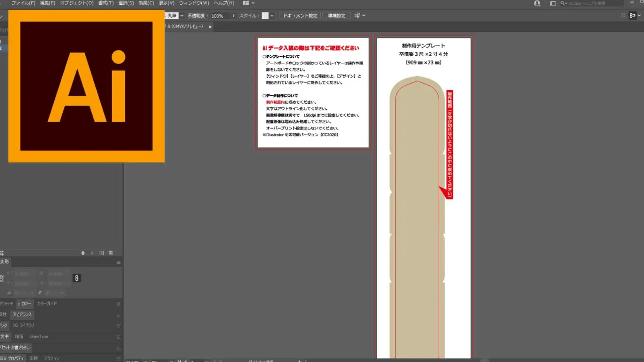This screenshot has height=362, width=644.
Task: Click the 不透明度 label link
Action: pyautogui.click(x=197, y=16)
